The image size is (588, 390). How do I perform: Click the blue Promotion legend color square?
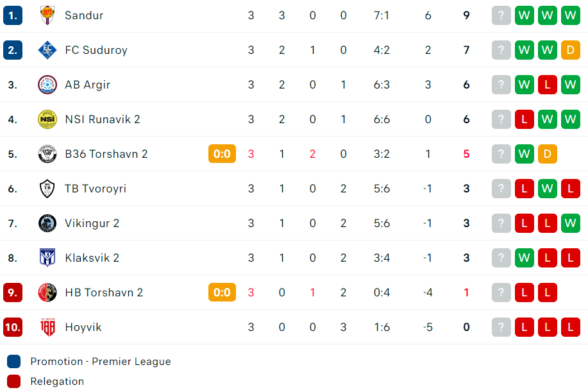point(14,362)
